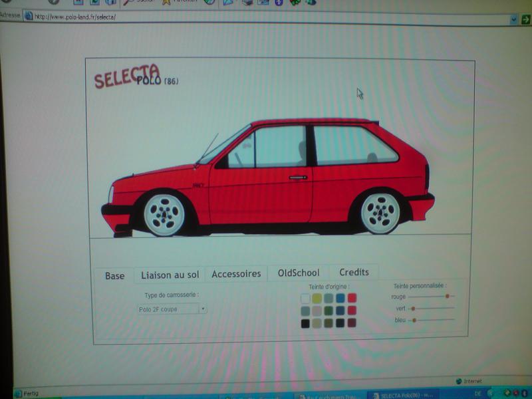Click the dropdown arrow beside Polo 2F coupe
Image resolution: width=532 pixels, height=399 pixels.
click(203, 309)
